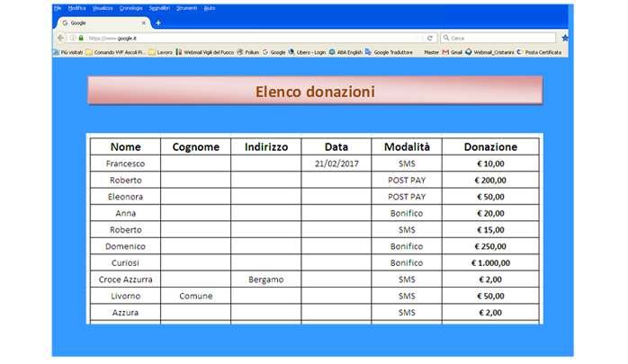Close the Google tab
Viewport: 628px width, 364px height.
tap(144, 22)
